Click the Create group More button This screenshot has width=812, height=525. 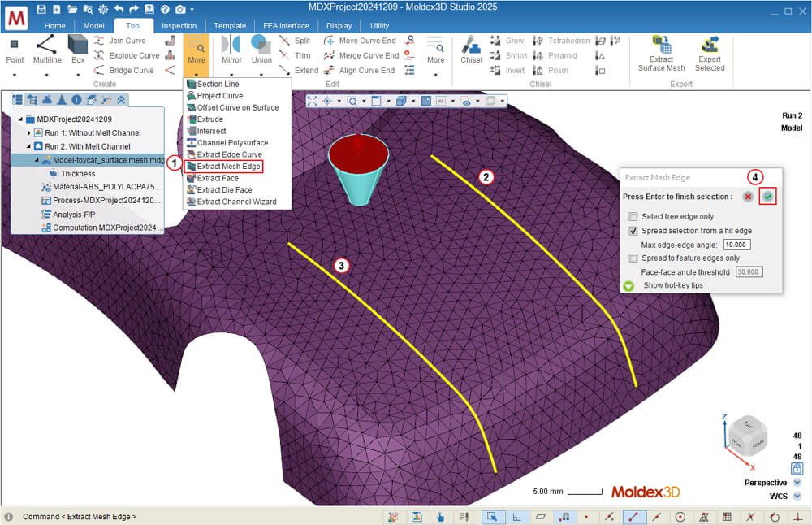click(197, 55)
